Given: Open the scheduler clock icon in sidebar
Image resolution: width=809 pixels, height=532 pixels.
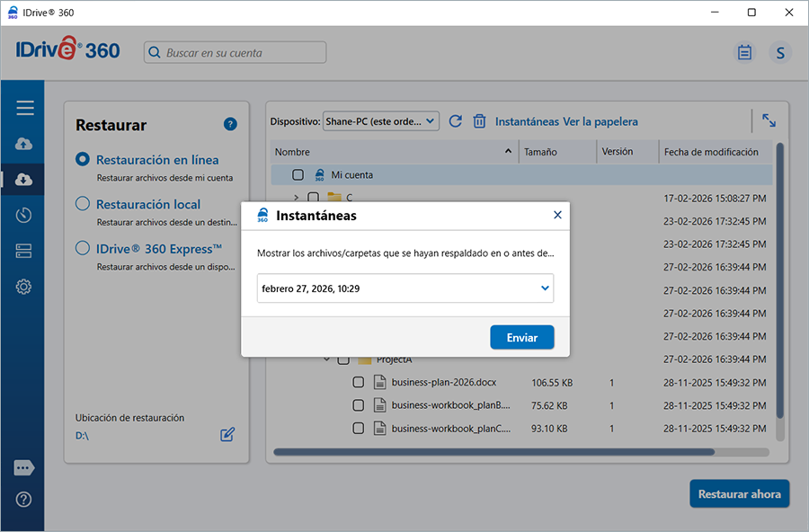Looking at the screenshot, I should coord(24,215).
